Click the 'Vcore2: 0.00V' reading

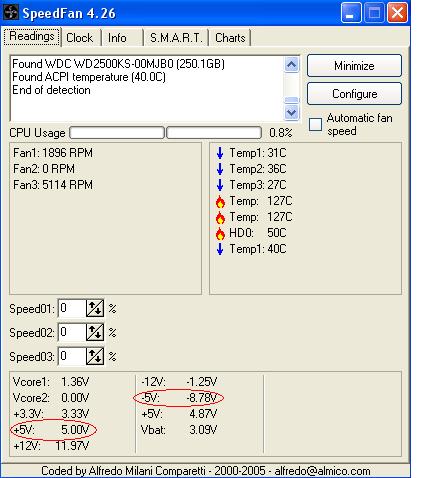click(51, 398)
